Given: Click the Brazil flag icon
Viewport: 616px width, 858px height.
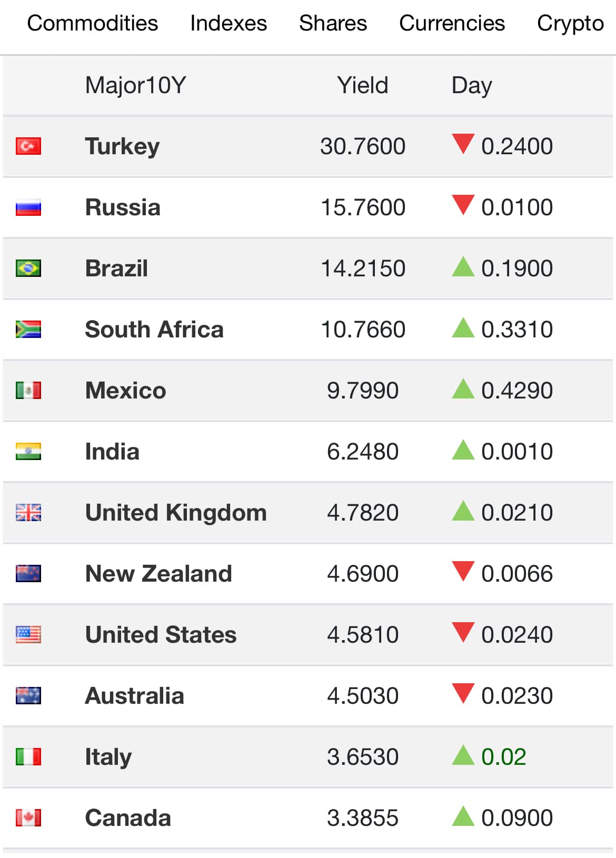Looking at the screenshot, I should point(28,268).
